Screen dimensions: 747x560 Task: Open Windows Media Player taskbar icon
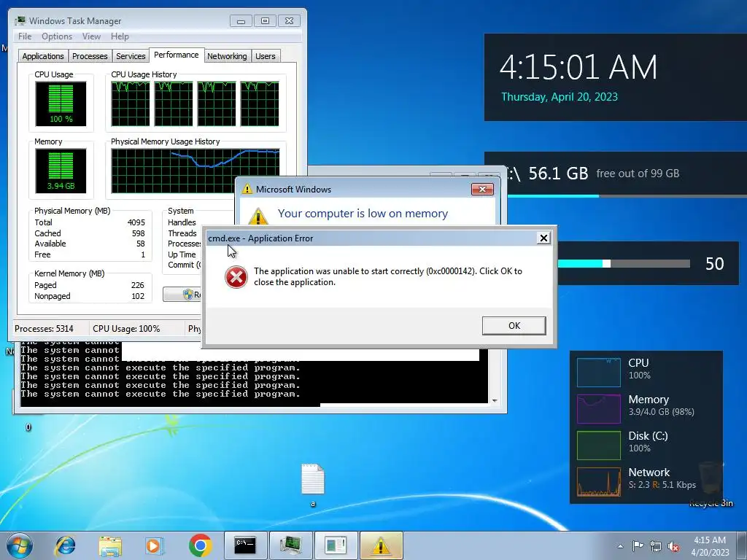[155, 545]
